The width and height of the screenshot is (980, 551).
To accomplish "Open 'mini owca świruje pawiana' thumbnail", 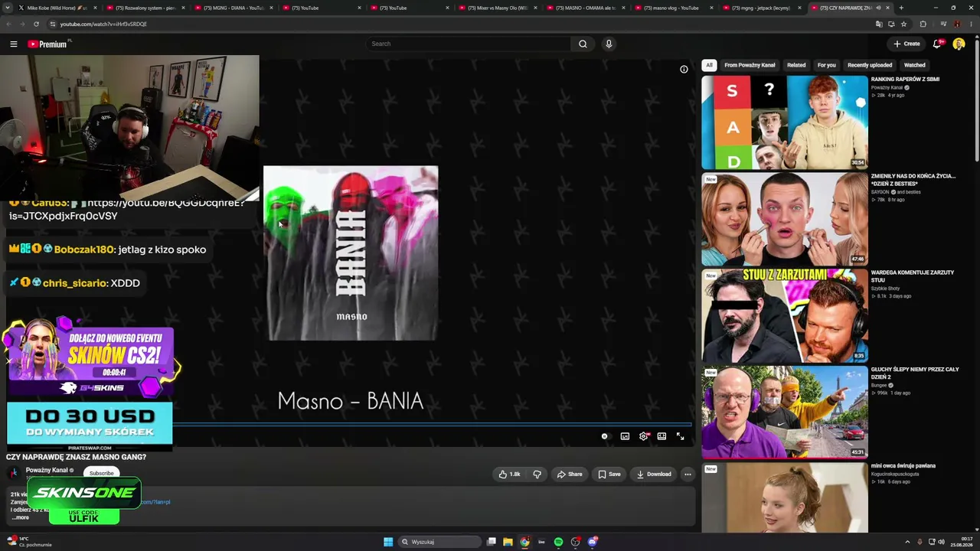I will coord(785,497).
